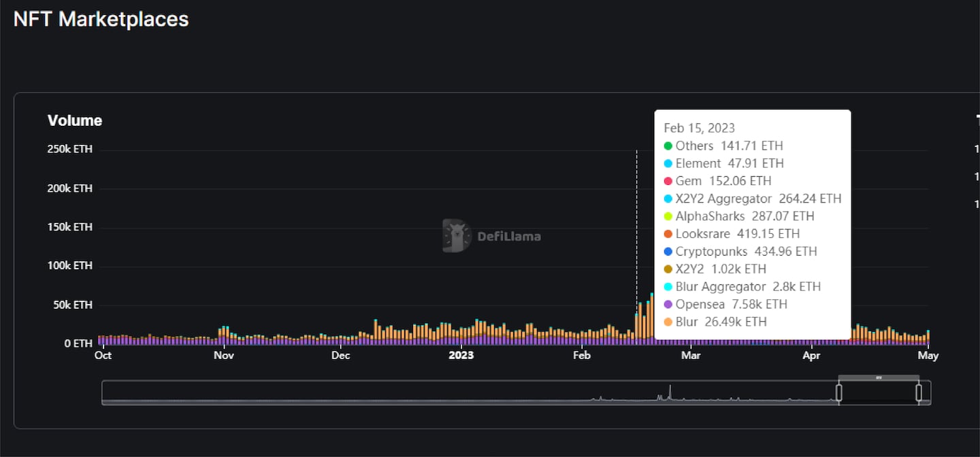This screenshot has width=980, height=457.
Task: Click the 250k ETH y-axis label
Action: pos(69,150)
